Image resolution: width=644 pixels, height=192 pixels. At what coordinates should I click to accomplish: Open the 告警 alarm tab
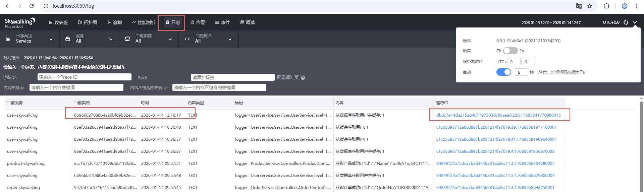pos(198,22)
